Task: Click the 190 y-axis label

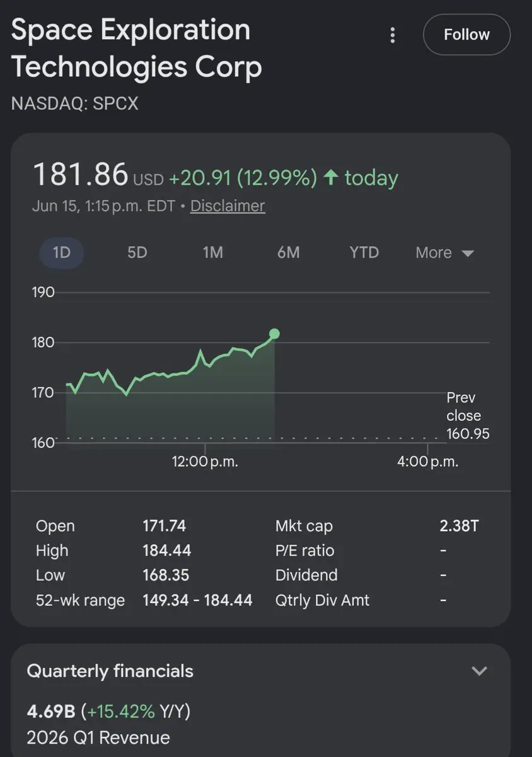Action: click(43, 292)
